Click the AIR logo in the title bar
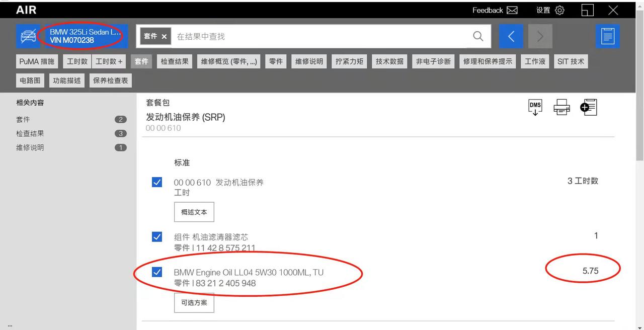 pyautogui.click(x=26, y=10)
